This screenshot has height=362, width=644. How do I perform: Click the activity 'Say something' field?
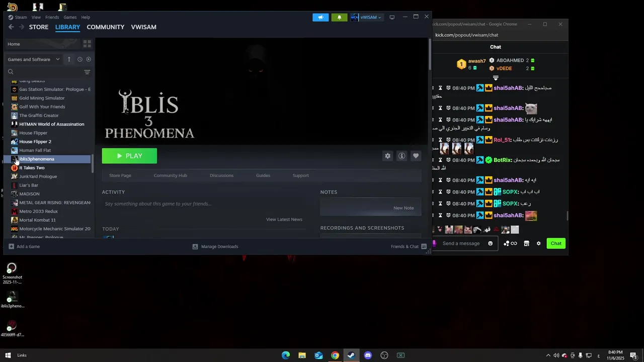204,204
